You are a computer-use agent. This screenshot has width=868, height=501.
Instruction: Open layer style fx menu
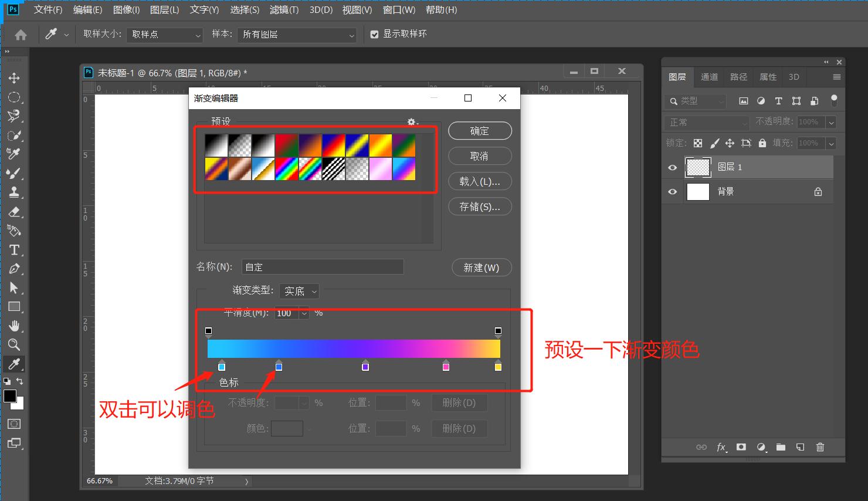click(721, 447)
